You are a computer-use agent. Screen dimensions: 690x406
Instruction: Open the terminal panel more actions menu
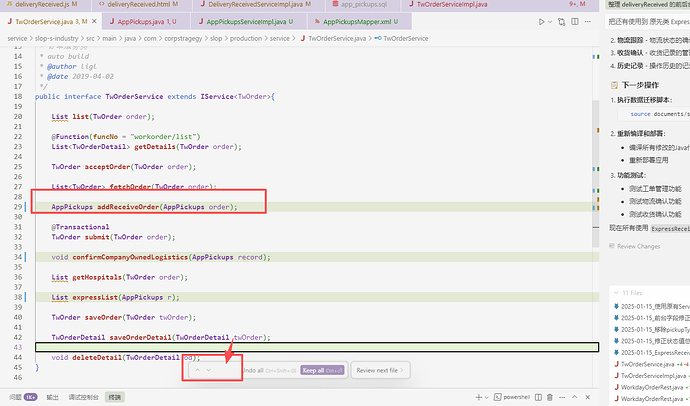coord(562,397)
